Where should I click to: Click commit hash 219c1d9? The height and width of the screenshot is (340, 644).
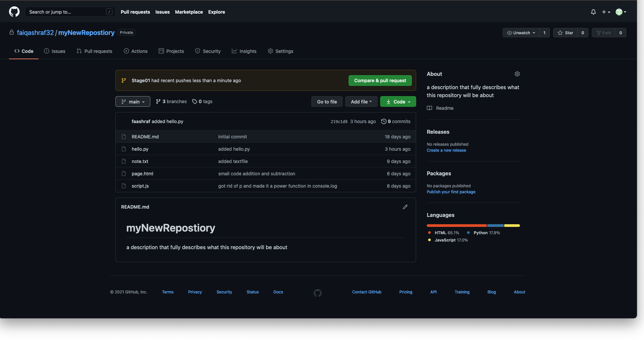click(x=339, y=122)
